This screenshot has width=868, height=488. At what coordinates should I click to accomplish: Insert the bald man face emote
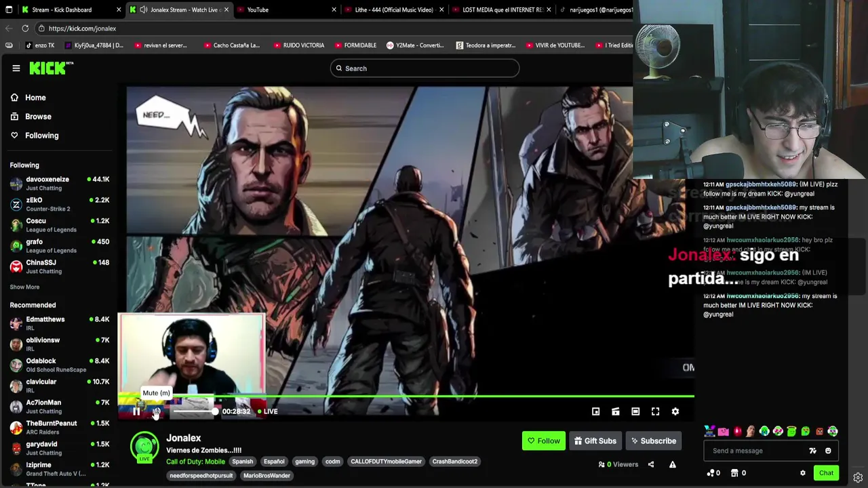tap(751, 431)
